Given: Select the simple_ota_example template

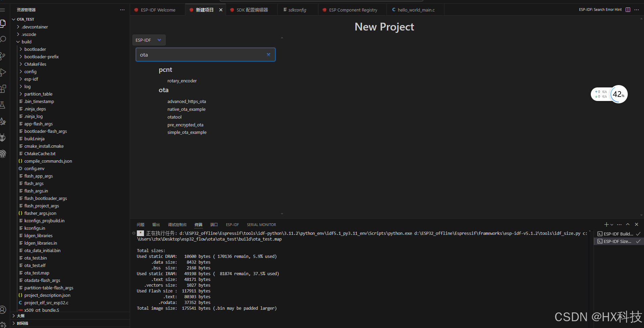Looking at the screenshot, I should 187,132.
